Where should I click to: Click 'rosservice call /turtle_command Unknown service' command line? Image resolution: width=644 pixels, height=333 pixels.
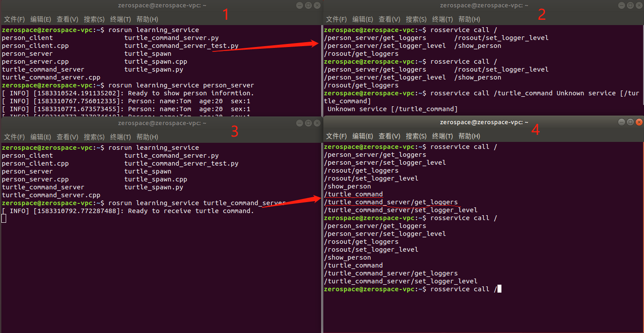coord(481,97)
